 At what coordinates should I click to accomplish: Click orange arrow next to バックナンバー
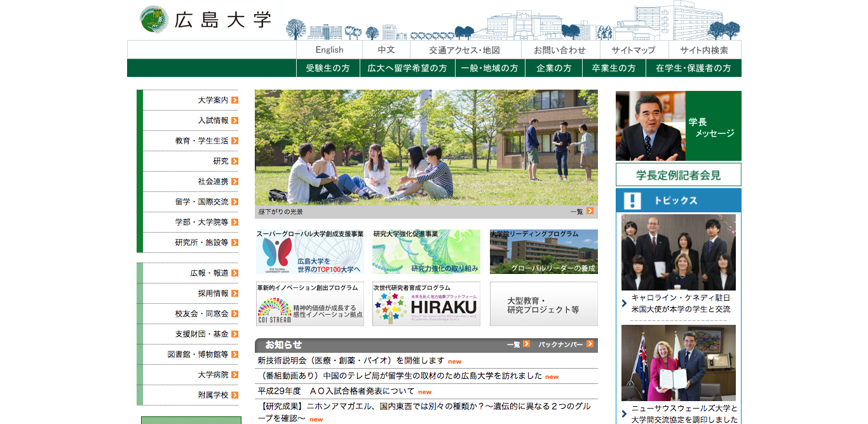pos(590,344)
